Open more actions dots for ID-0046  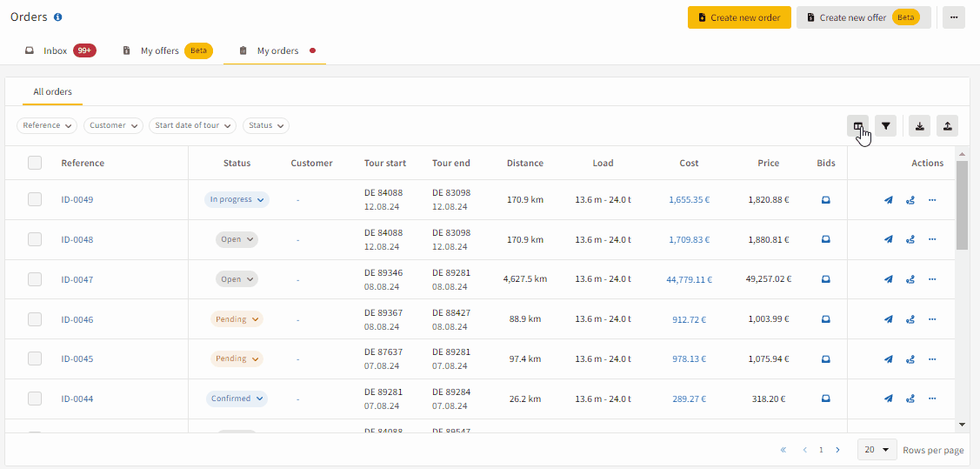pyautogui.click(x=932, y=319)
